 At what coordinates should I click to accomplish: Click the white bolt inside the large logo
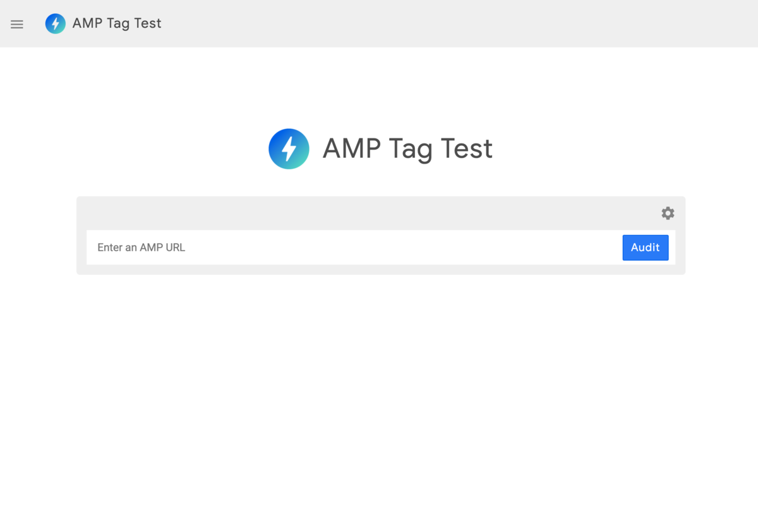click(289, 148)
